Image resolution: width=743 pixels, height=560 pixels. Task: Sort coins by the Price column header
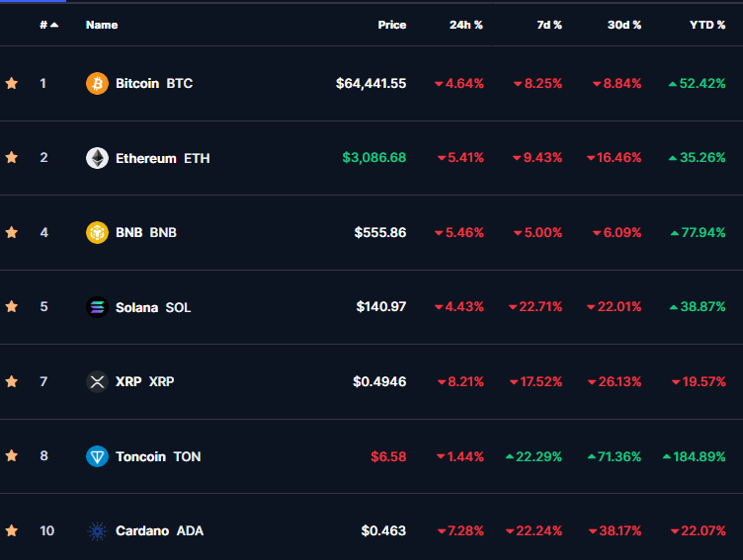pos(391,25)
